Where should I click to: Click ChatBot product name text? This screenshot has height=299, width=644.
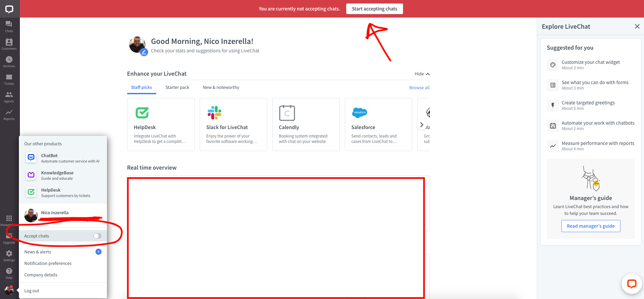tap(49, 155)
